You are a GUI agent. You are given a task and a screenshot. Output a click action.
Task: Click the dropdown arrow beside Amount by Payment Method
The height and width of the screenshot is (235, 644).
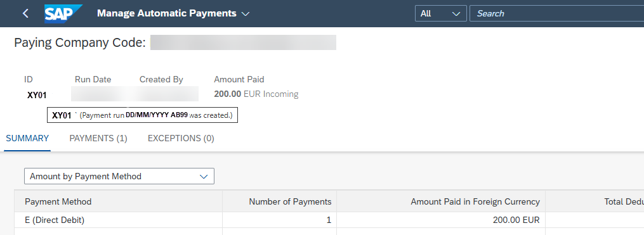click(204, 177)
